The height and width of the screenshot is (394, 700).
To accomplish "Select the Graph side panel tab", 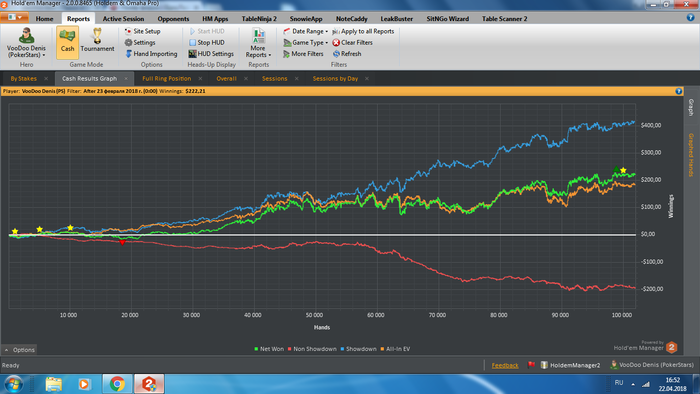I will point(691,108).
